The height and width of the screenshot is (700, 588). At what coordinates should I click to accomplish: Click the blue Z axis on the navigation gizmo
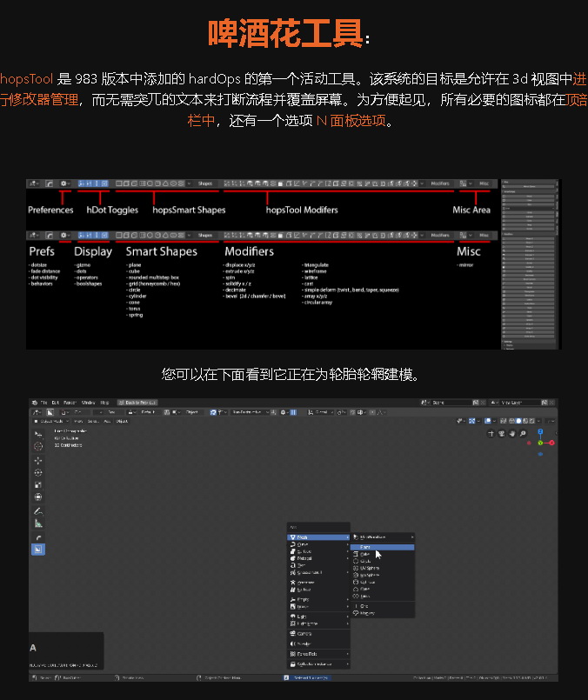(x=540, y=431)
